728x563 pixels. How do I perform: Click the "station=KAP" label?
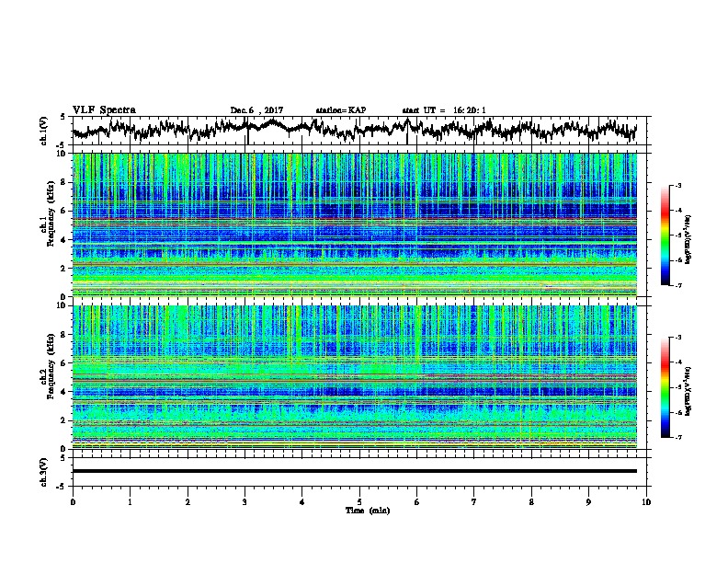(x=341, y=110)
